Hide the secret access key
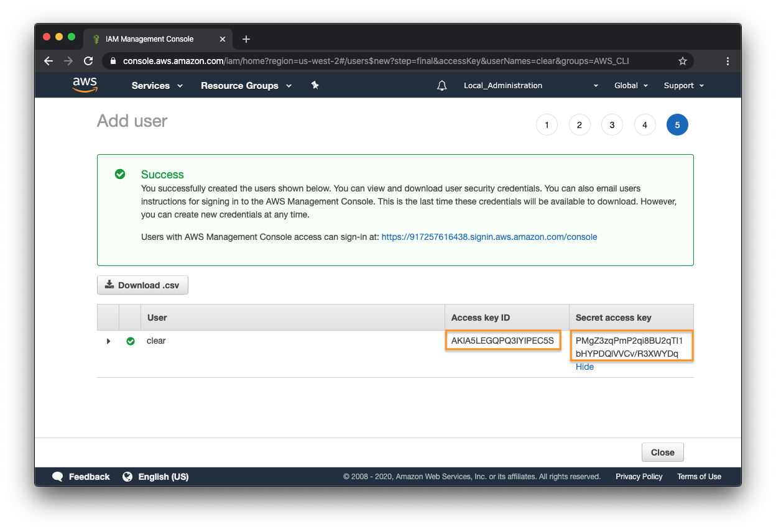This screenshot has height=532, width=776. [x=584, y=367]
